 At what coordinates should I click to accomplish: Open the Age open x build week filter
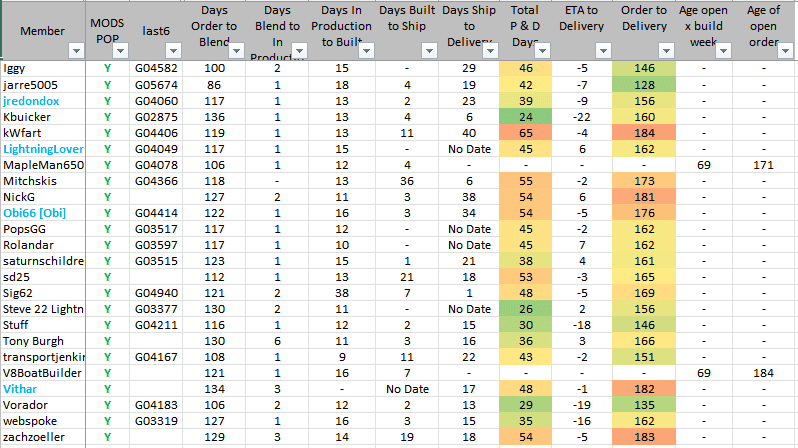pyautogui.click(x=724, y=50)
